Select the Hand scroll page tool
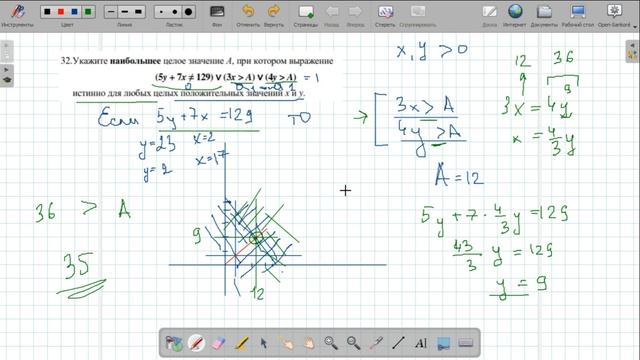This screenshot has height=360, width=640. click(x=309, y=343)
